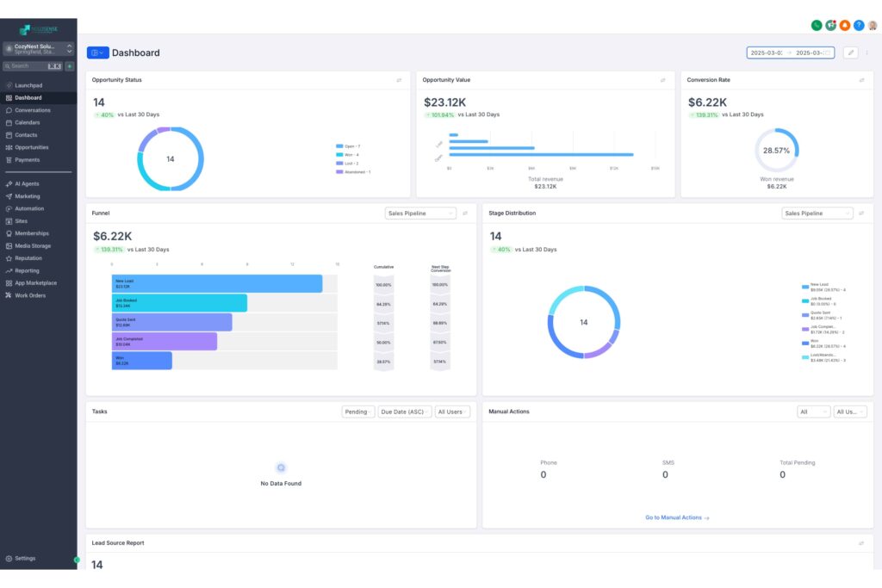
Task: Toggle the Conversion Rate widget swap icon
Action: (861, 80)
